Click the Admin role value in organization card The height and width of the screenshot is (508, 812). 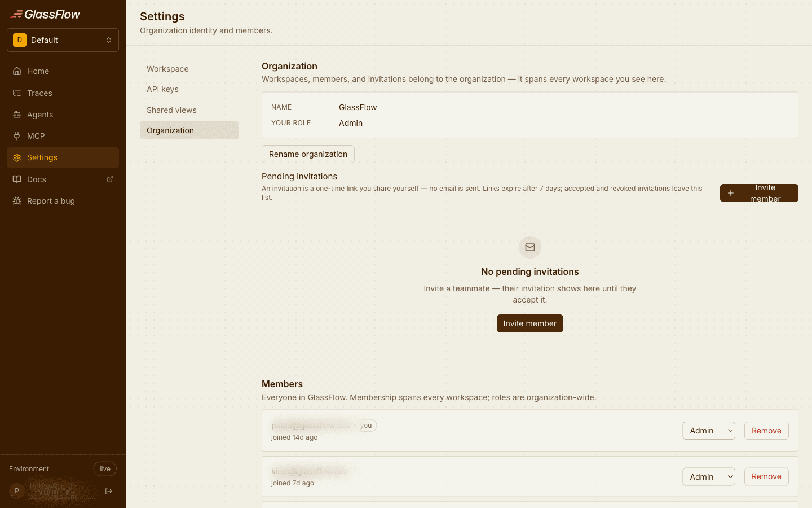351,123
